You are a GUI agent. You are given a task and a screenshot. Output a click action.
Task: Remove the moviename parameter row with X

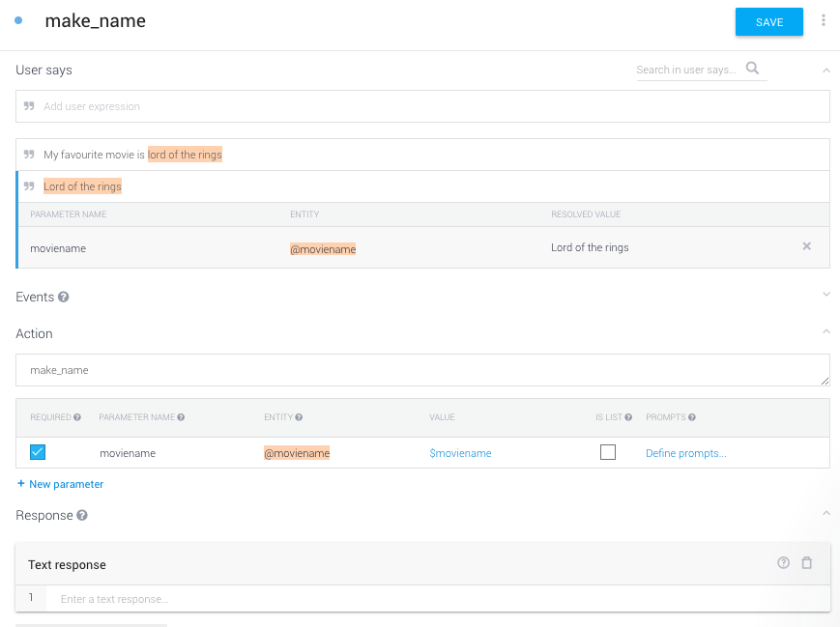pyautogui.click(x=806, y=246)
